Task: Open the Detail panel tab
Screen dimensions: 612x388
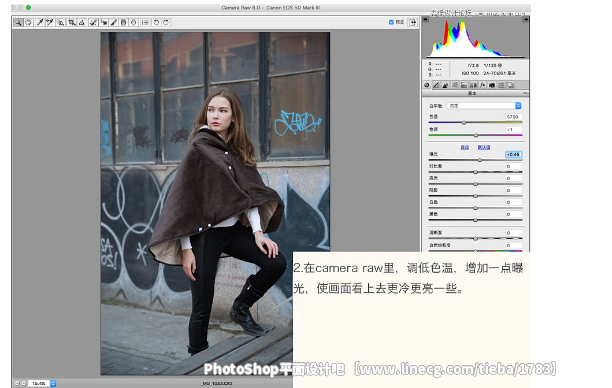Action: 445,85
